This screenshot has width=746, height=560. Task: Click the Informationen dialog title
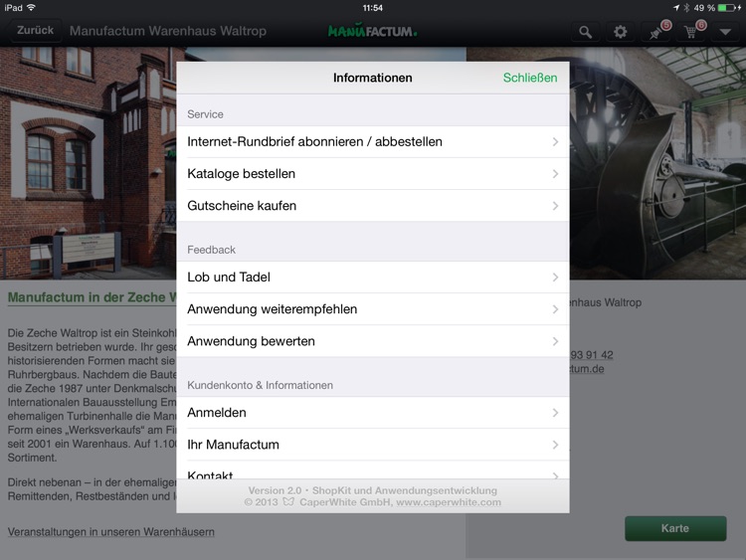pyautogui.click(x=373, y=78)
